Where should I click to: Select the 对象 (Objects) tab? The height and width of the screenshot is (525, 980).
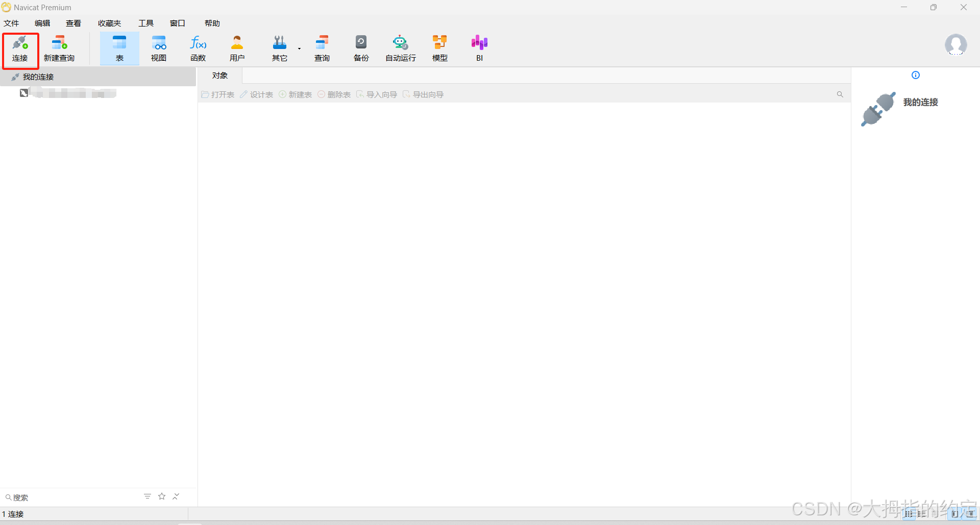(220, 76)
